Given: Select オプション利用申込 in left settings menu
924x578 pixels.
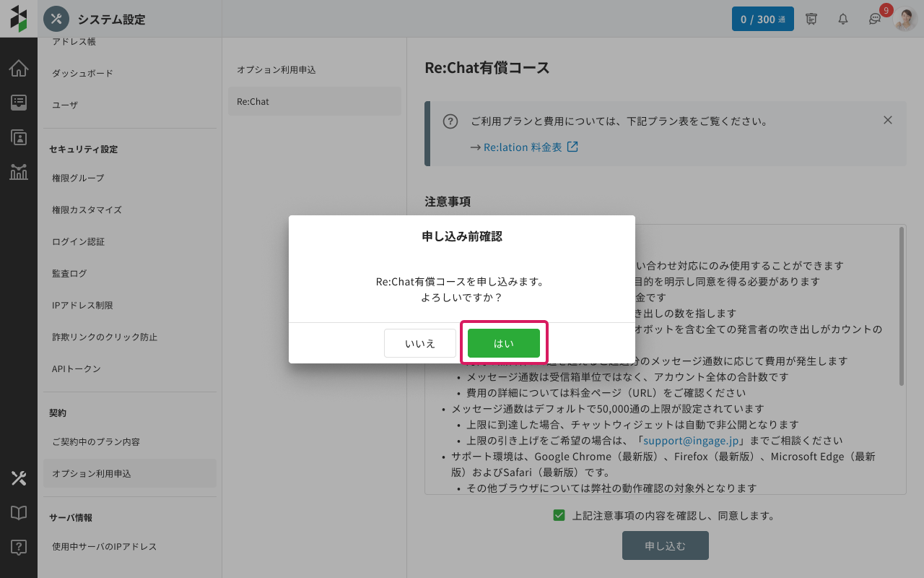Looking at the screenshot, I should (x=130, y=473).
